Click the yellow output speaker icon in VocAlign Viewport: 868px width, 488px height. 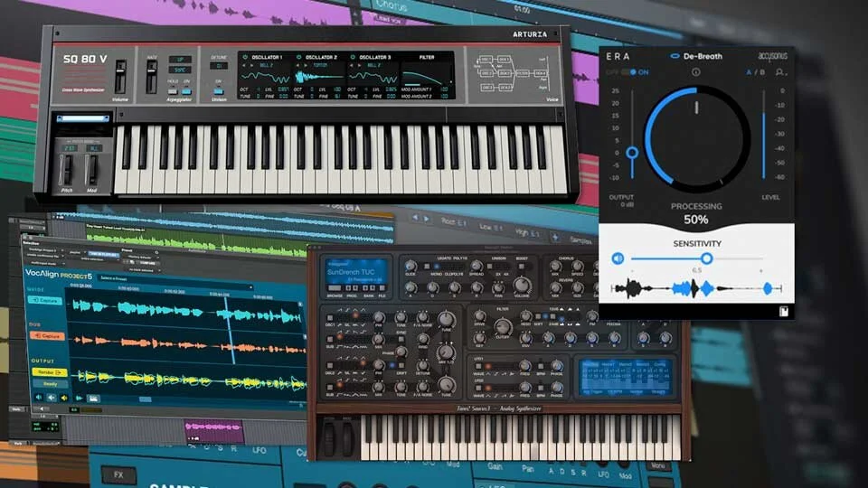tap(64, 398)
